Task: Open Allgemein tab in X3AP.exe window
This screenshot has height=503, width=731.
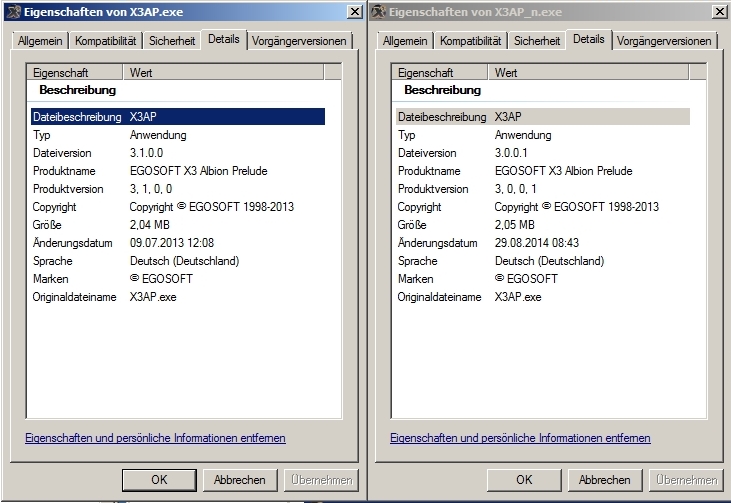Action: pyautogui.click(x=40, y=41)
